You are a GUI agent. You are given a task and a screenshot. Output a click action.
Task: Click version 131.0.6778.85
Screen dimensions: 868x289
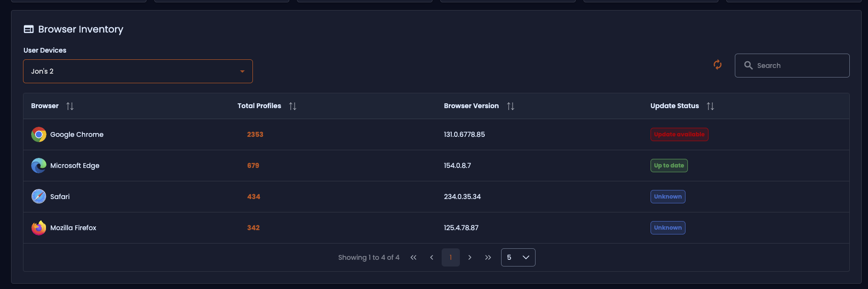[465, 134]
